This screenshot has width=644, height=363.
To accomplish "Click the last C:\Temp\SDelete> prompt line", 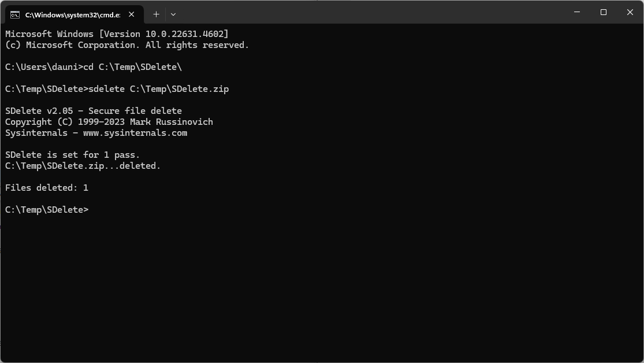I will tap(47, 210).
